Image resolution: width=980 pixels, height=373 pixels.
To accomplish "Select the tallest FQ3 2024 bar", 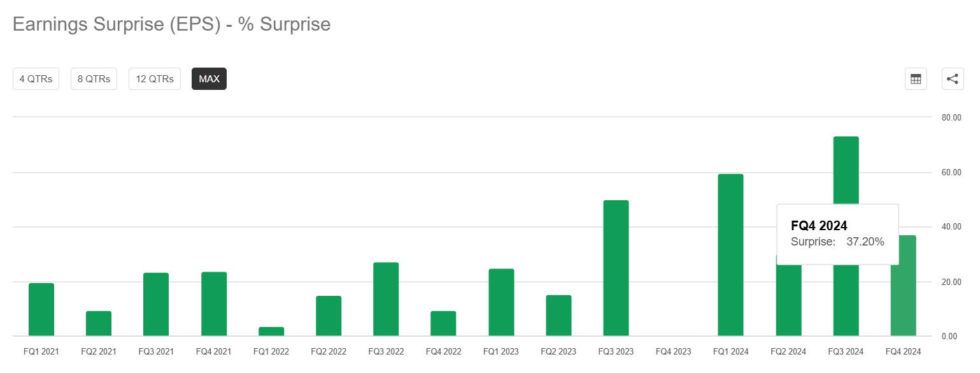I will pos(846,159).
